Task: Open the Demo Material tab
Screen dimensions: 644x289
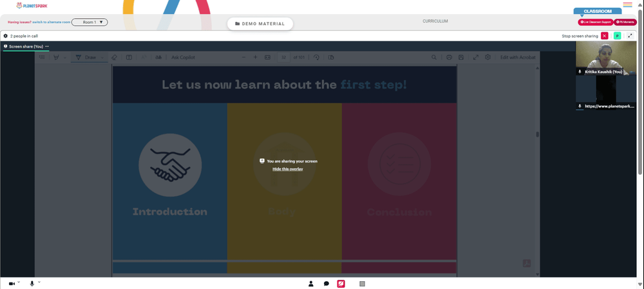Action: coord(260,24)
